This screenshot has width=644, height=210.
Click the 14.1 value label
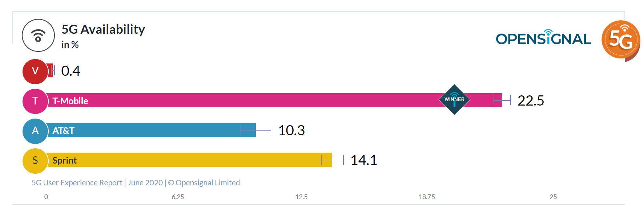[x=364, y=160]
